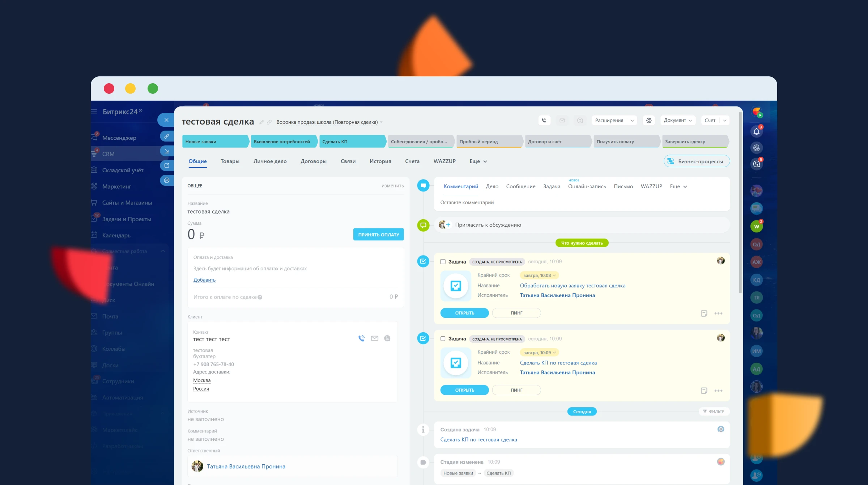This screenshot has width=868, height=485.
Task: Expand the завтра, 10:08 deadline dropdown
Action: [x=539, y=275]
